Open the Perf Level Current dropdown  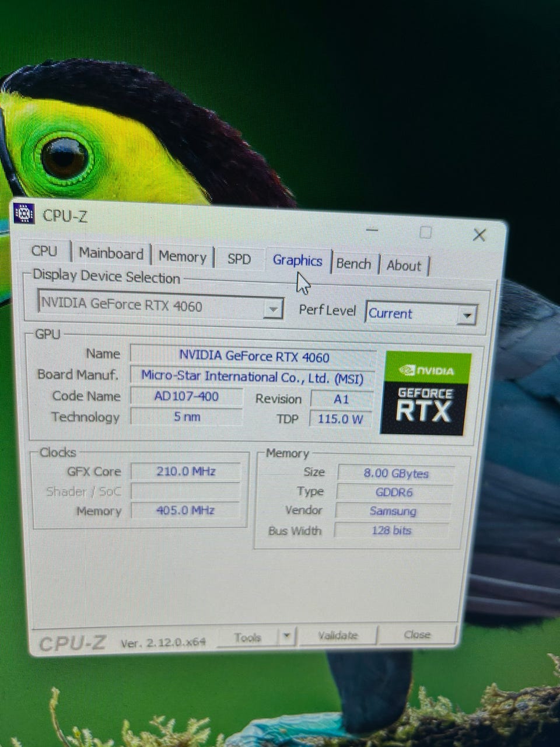(x=467, y=316)
